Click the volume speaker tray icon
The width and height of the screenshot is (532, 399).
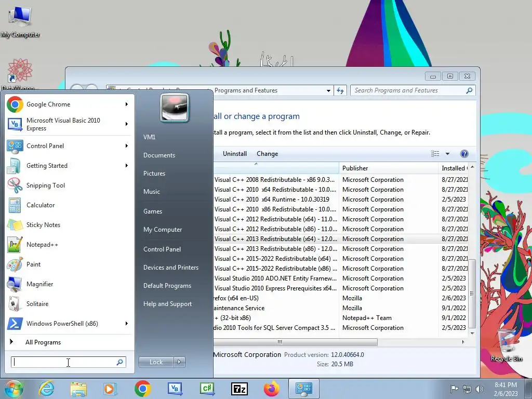(x=480, y=389)
